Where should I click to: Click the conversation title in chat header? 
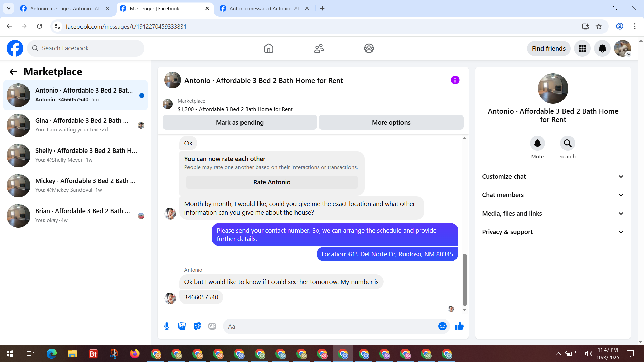pyautogui.click(x=264, y=81)
